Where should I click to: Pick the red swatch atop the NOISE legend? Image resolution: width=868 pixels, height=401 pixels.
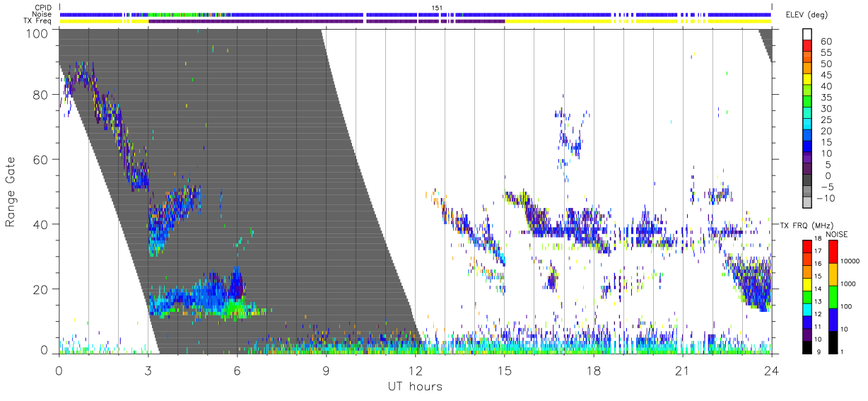pyautogui.click(x=832, y=251)
